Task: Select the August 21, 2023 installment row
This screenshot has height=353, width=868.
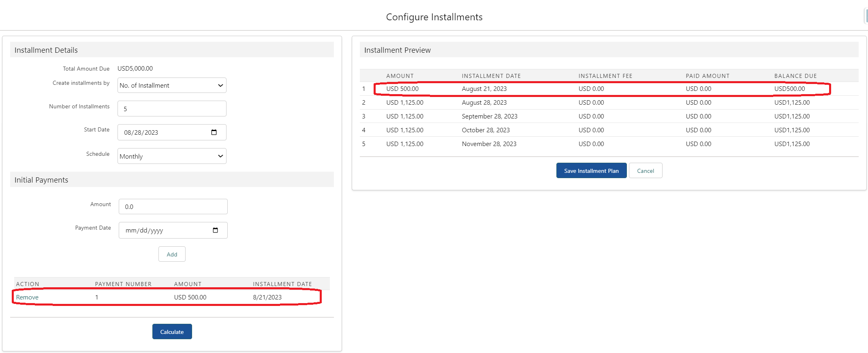Action: 484,89
